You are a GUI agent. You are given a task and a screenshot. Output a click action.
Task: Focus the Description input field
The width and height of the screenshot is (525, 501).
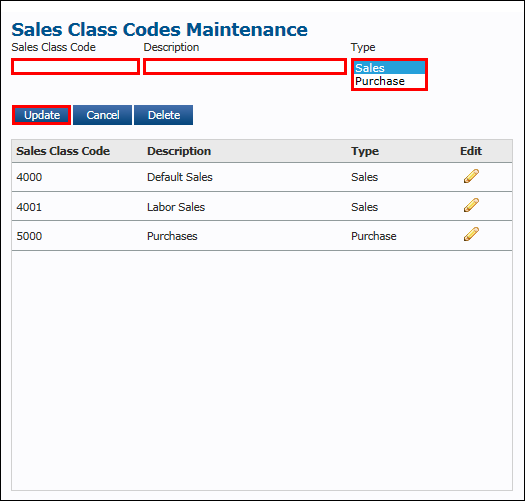click(x=245, y=67)
